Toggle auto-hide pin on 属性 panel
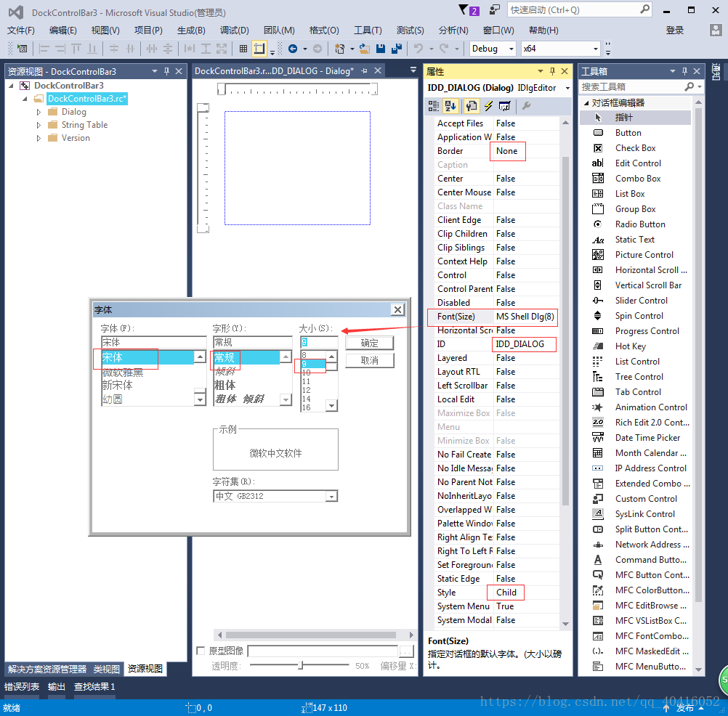728x716 pixels. [552, 71]
